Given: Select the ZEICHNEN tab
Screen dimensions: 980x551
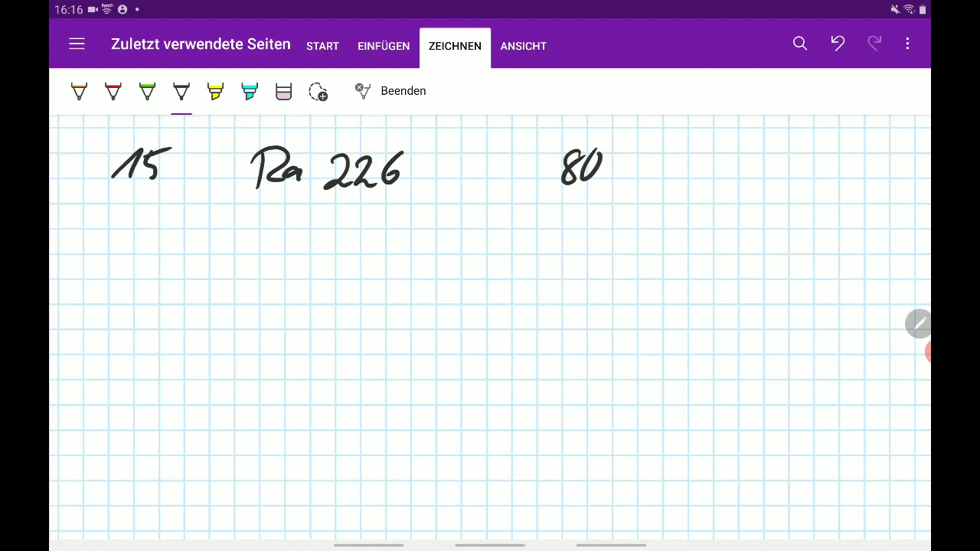Looking at the screenshot, I should coord(455,47).
